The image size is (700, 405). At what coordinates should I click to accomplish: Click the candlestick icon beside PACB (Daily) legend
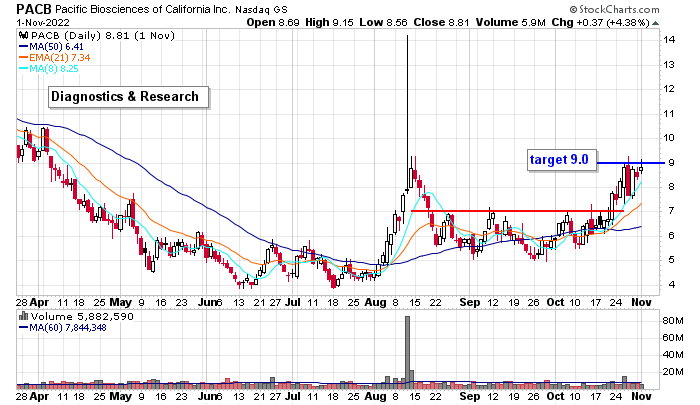(x=24, y=36)
